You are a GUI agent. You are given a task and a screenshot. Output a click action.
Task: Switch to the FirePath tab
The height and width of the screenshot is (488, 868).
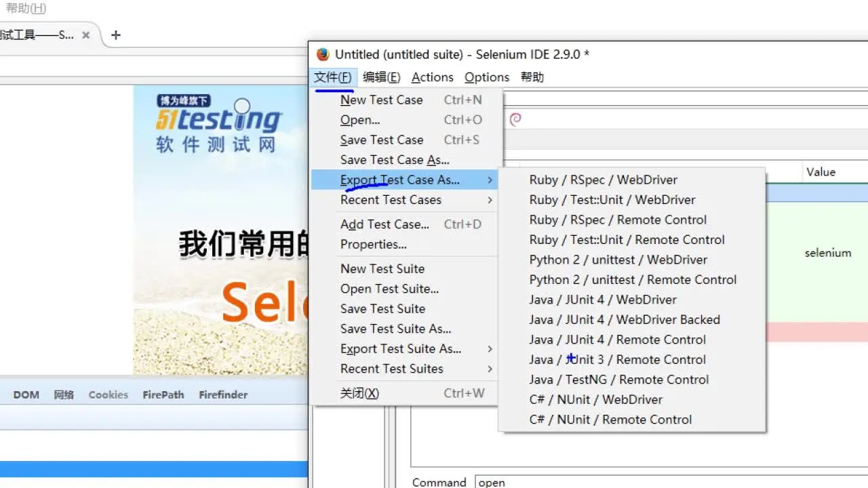coord(163,394)
